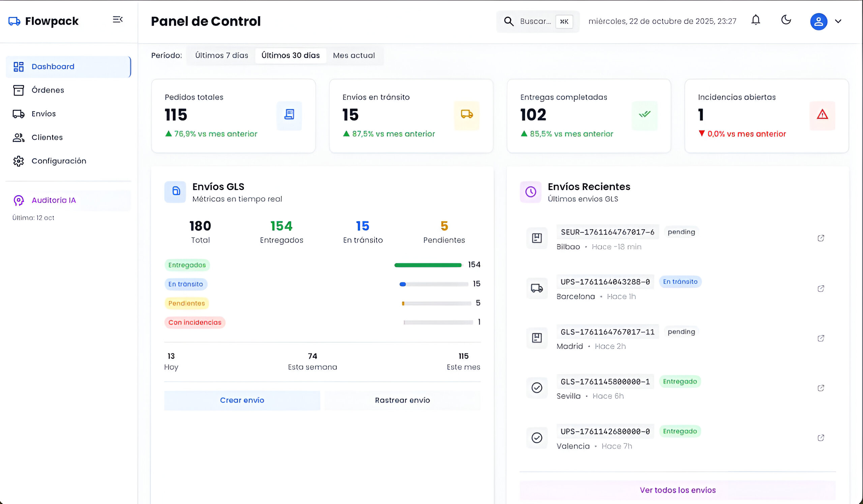
Task: Click the Envíos en tránsito truck icon
Action: (467, 115)
